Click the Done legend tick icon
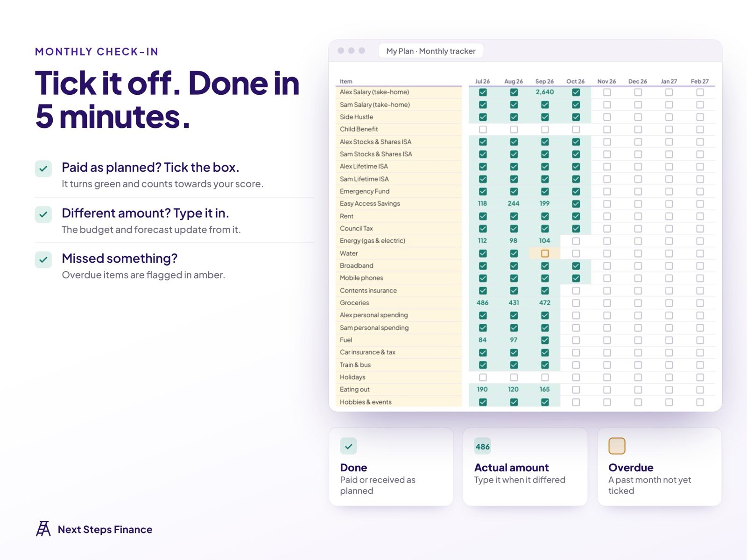 pos(349,446)
